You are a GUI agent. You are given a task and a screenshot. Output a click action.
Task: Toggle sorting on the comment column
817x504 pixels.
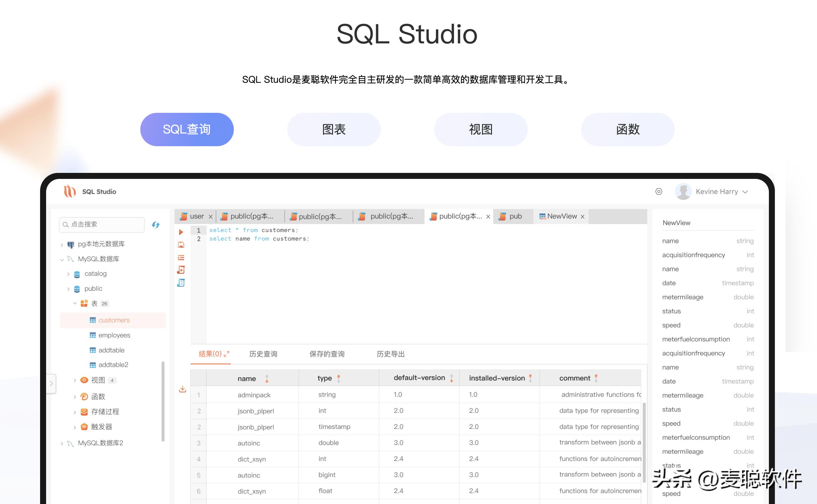596,378
